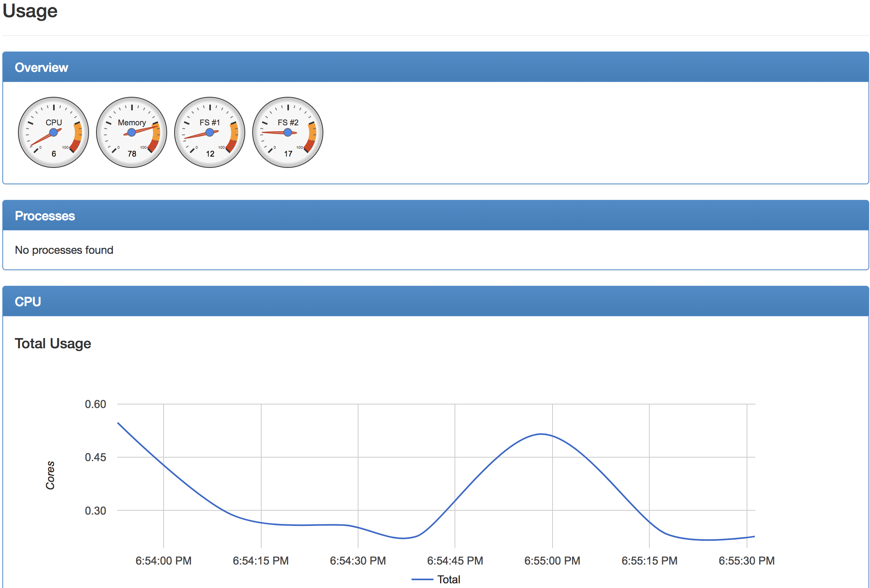Click the Memory usage gauge

pyautogui.click(x=132, y=132)
